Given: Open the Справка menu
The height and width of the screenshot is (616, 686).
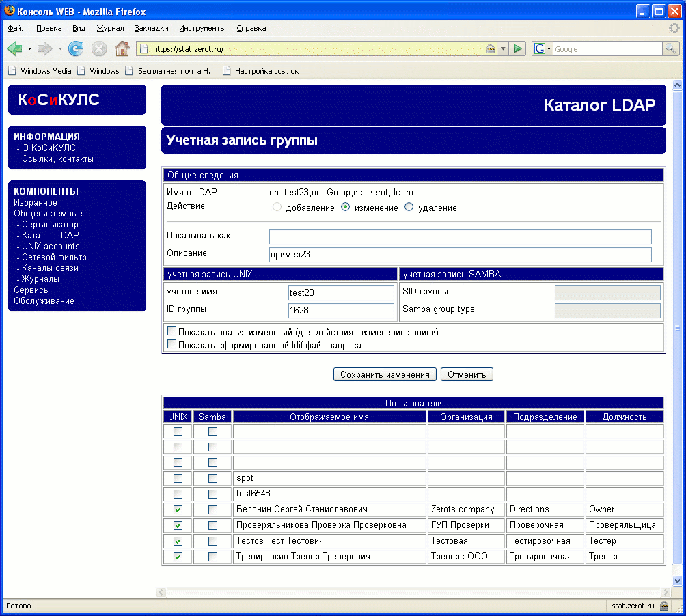Looking at the screenshot, I should (251, 28).
